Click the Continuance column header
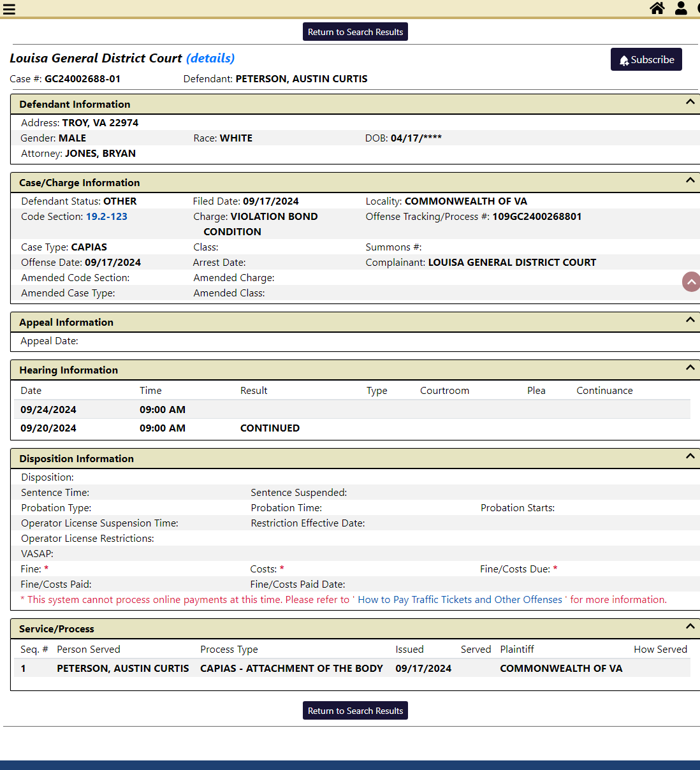The image size is (700, 770). click(604, 391)
